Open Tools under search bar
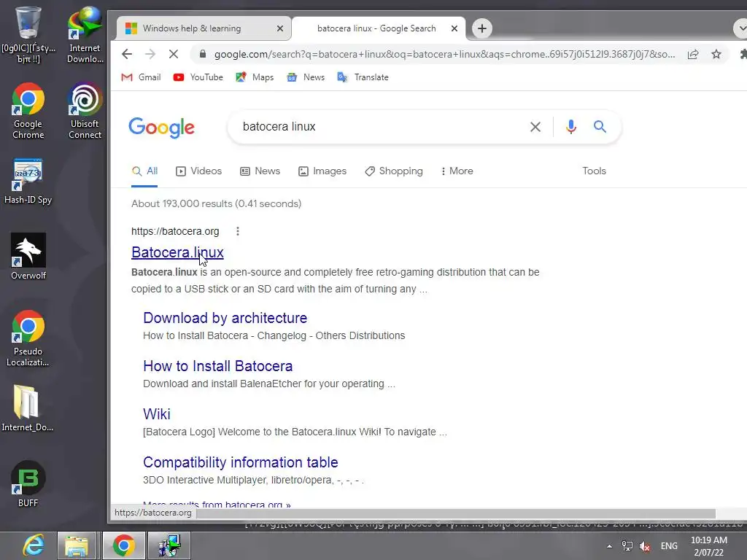 click(594, 171)
